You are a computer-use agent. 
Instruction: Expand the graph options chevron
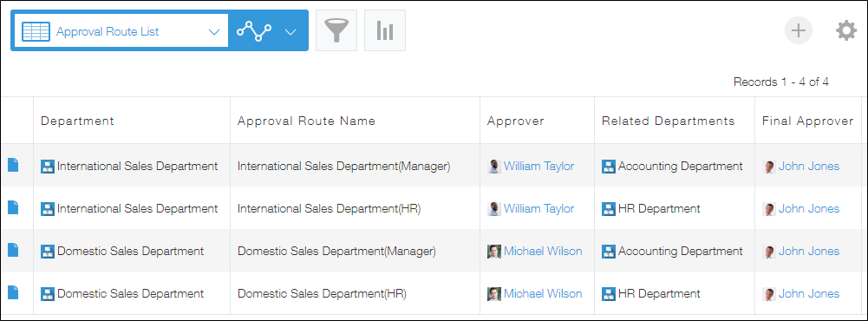coord(290,32)
